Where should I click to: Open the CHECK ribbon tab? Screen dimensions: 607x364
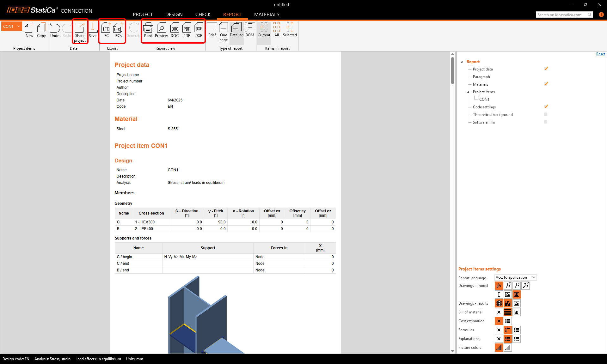click(x=203, y=14)
